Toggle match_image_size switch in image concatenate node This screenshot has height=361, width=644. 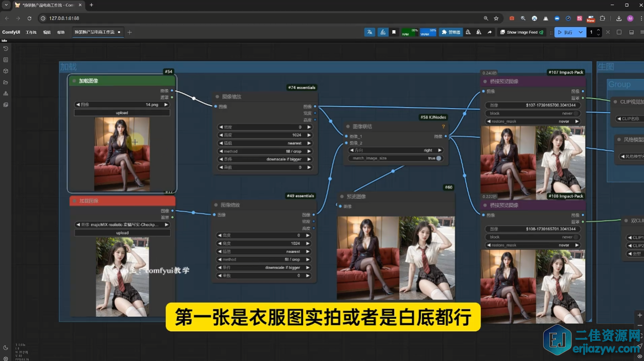(x=438, y=158)
